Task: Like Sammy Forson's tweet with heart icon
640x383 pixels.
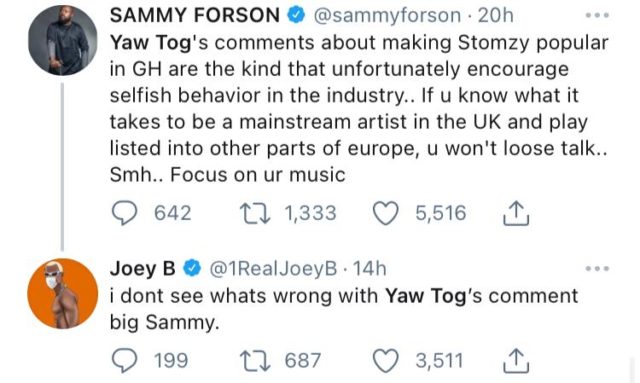Action: pyautogui.click(x=386, y=214)
